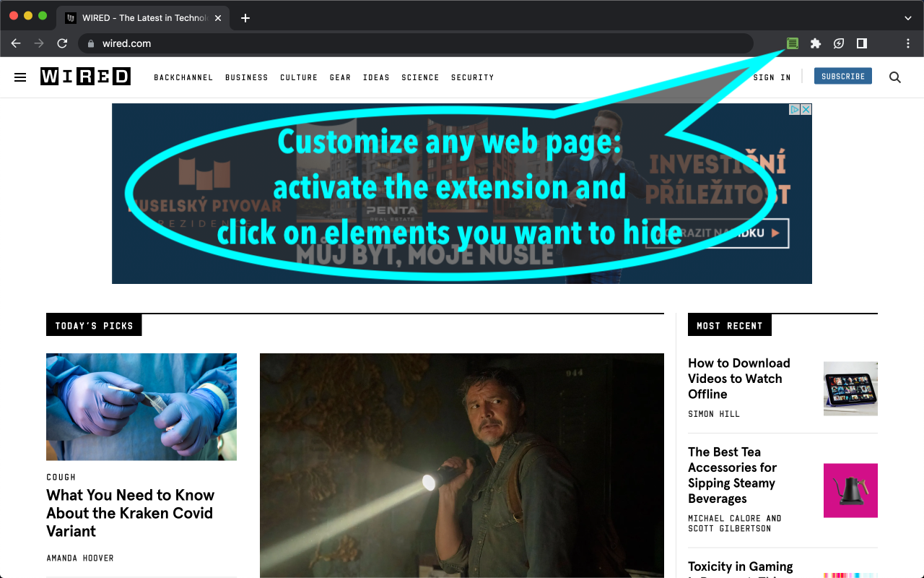Open the WIRED hamburger menu
The image size is (924, 578).
tap(19, 77)
